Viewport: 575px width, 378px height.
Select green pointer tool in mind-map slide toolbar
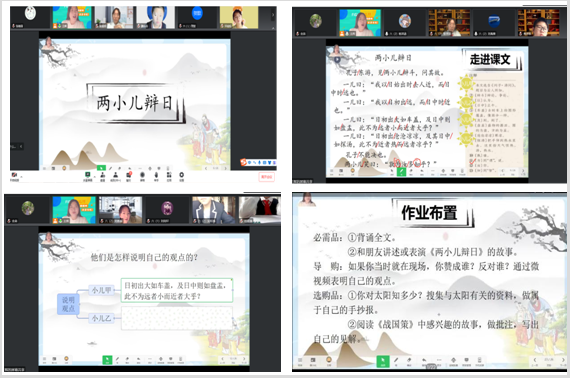pos(107,360)
